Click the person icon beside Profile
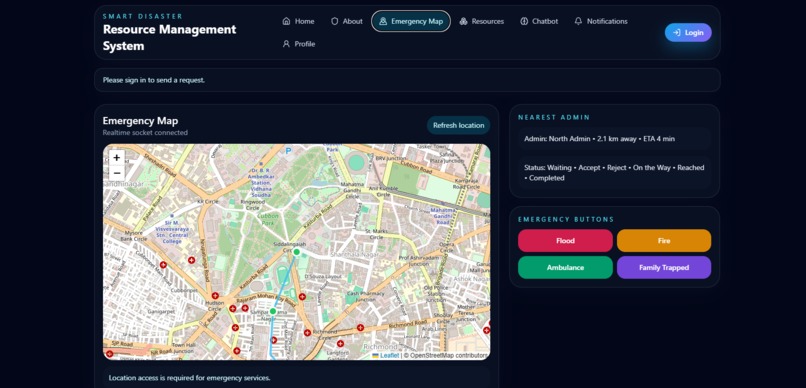The width and height of the screenshot is (806, 388). [x=286, y=44]
